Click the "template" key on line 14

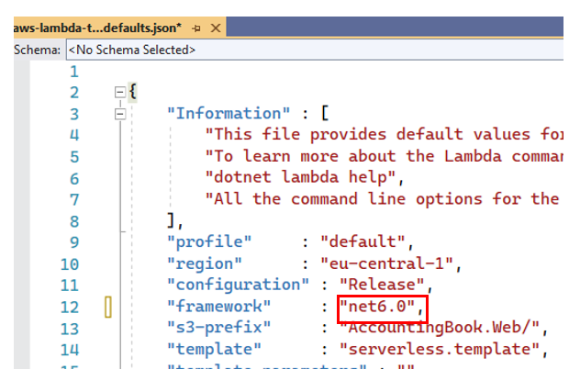(214, 349)
